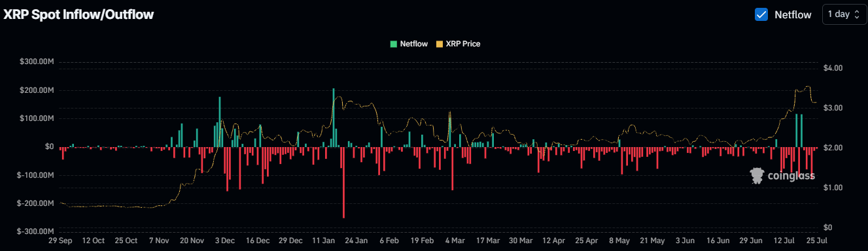
Task: Click the 25 Apr date label
Action: click(587, 241)
